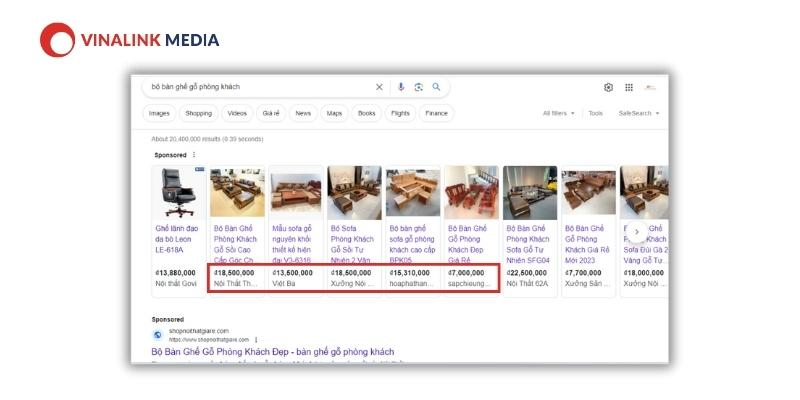Switch to the News filter
This screenshot has width=800, height=400.
[303, 113]
